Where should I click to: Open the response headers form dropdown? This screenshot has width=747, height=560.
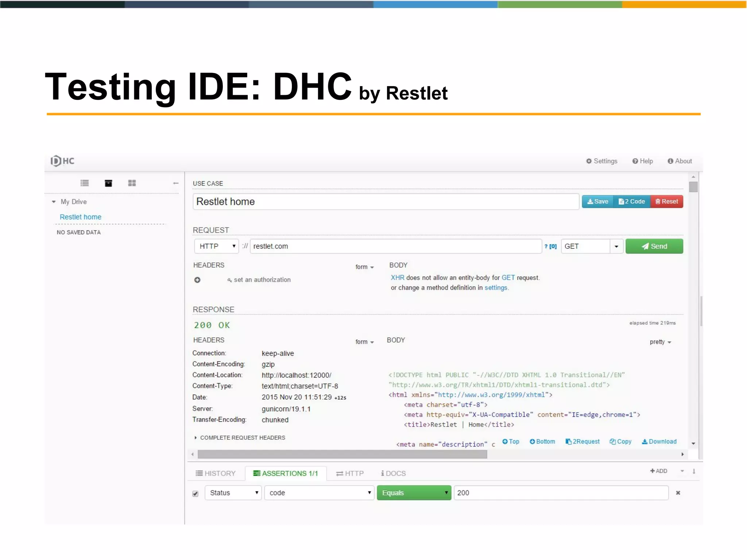(x=365, y=342)
